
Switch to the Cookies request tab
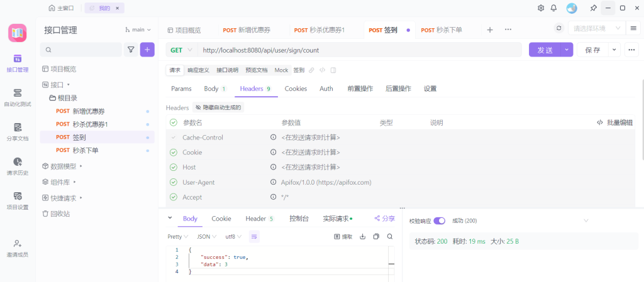pos(296,89)
